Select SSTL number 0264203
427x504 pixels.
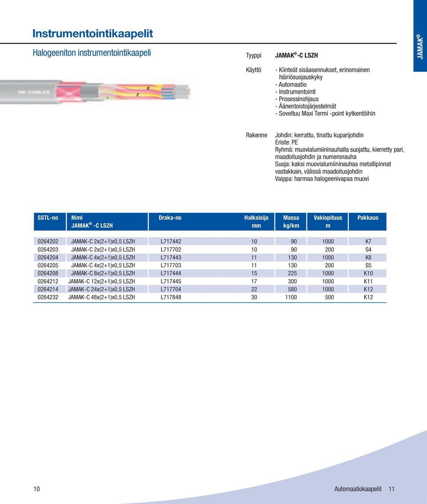pos(48,249)
